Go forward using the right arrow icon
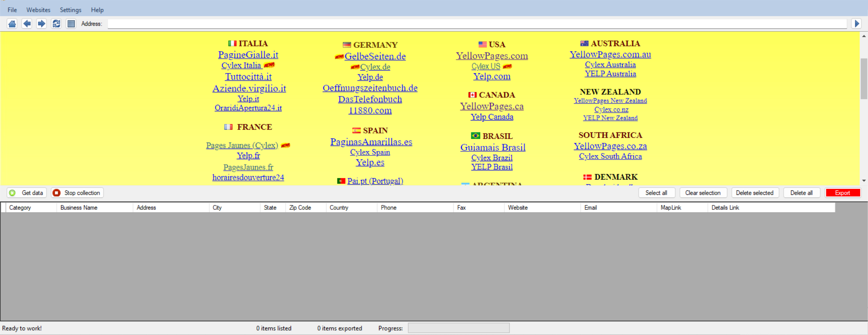This screenshot has height=335, width=868. click(41, 24)
